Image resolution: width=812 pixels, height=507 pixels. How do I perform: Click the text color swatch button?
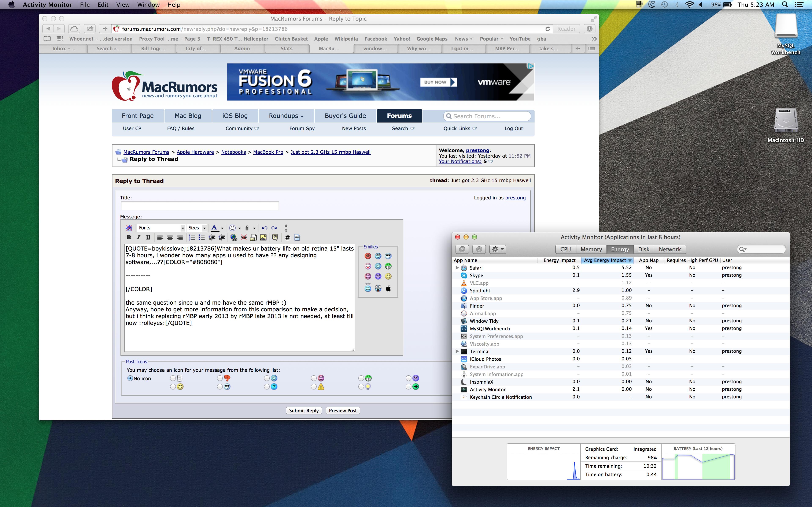(214, 228)
